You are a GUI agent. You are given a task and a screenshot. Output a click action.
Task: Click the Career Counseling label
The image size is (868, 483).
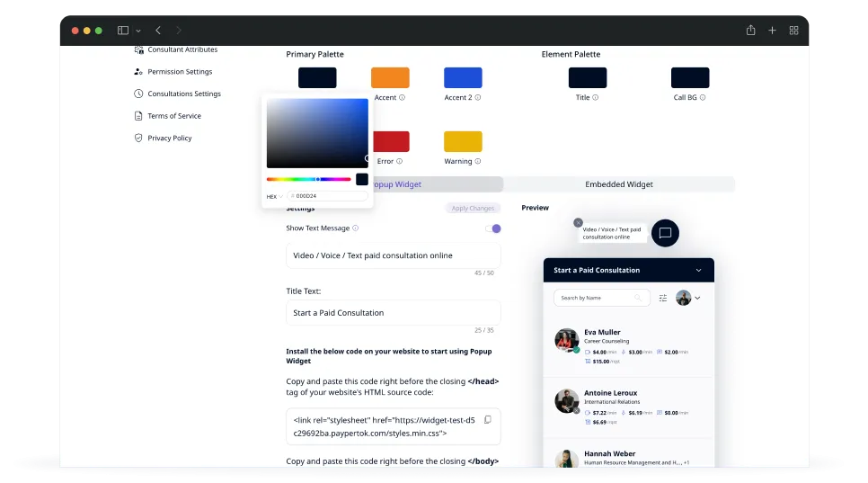tap(607, 341)
